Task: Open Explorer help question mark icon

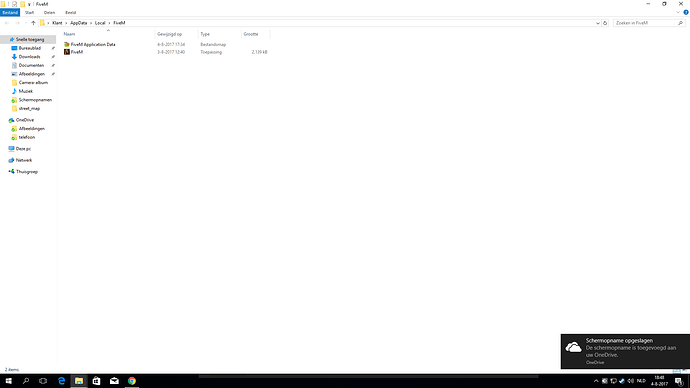Action: click(x=686, y=12)
